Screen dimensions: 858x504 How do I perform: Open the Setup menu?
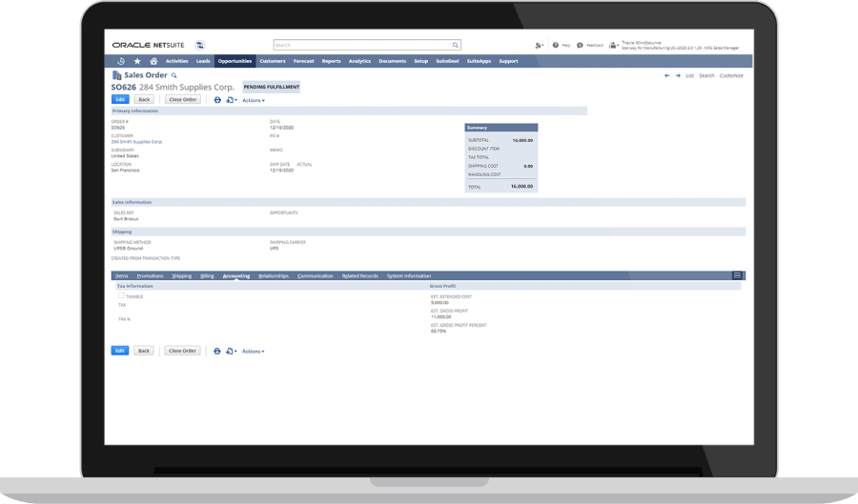click(420, 61)
